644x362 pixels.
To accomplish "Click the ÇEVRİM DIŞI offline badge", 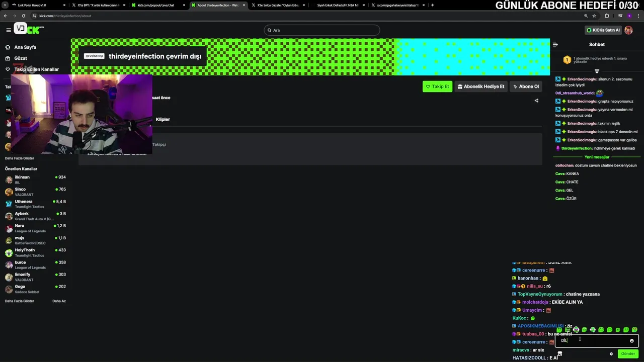I will [94, 56].
